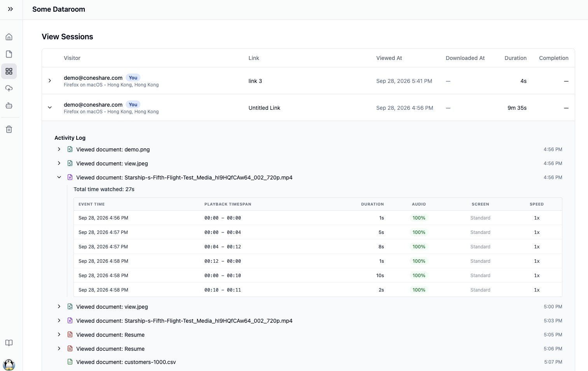The width and height of the screenshot is (588, 371).
Task: Collapse the Starship video entry from 4:56 PM
Action: [x=59, y=178]
